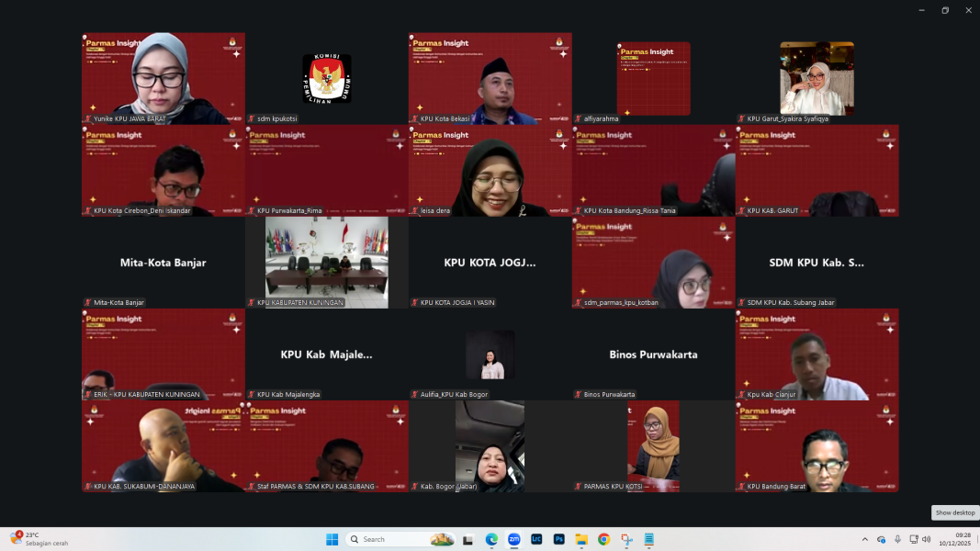Launch Adobe Photoshop from the taskbar

[558, 539]
